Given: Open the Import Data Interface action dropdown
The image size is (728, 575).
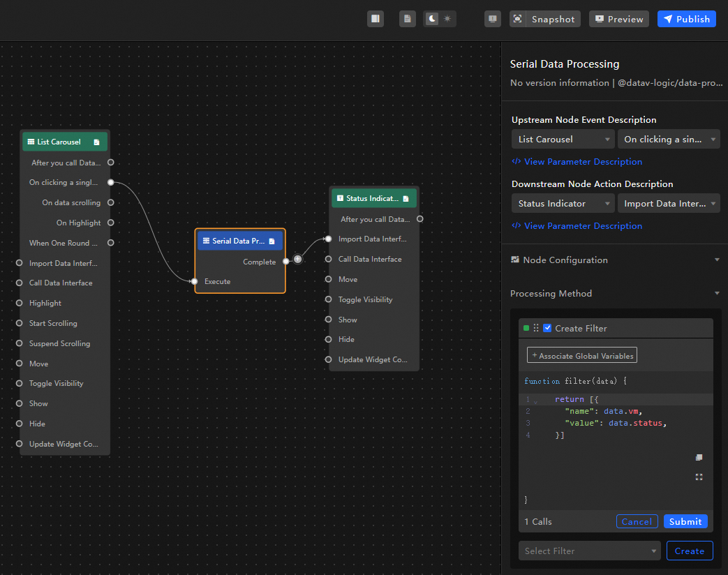Looking at the screenshot, I should 668,204.
